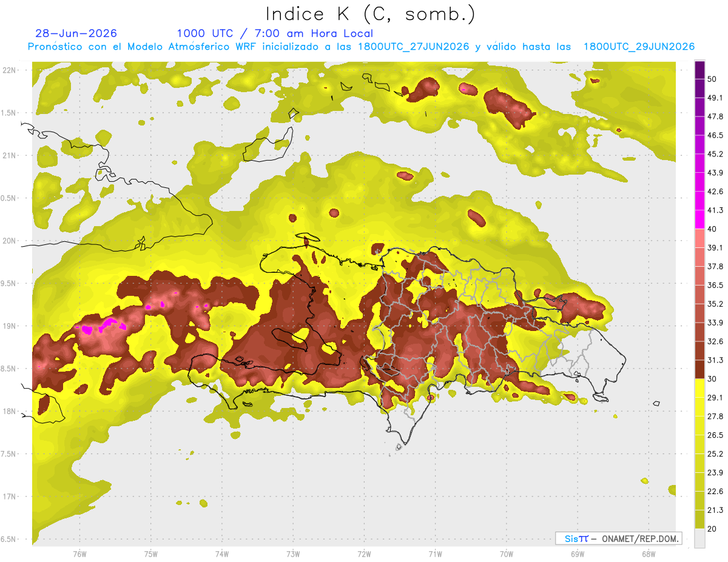Image resolution: width=728 pixels, height=562 pixels.
Task: Pick the grey legend swatch below 20
Action: coord(699,538)
